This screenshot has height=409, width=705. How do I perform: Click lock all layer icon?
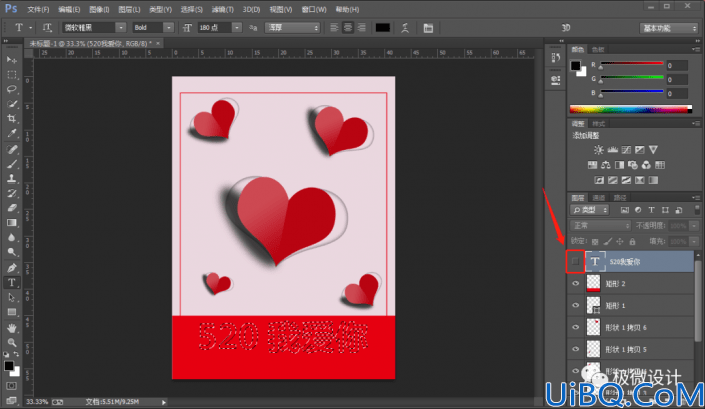[x=632, y=241]
